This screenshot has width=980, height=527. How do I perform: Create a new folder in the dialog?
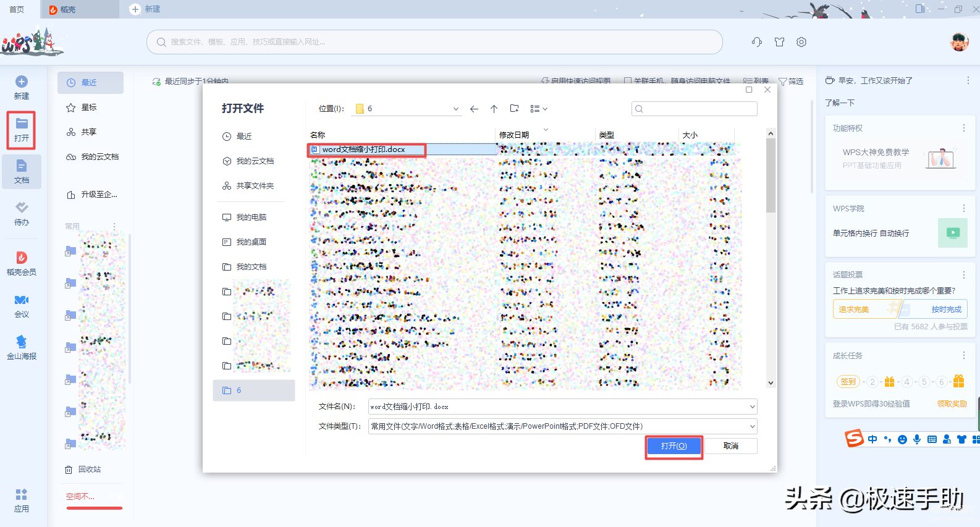(514, 109)
